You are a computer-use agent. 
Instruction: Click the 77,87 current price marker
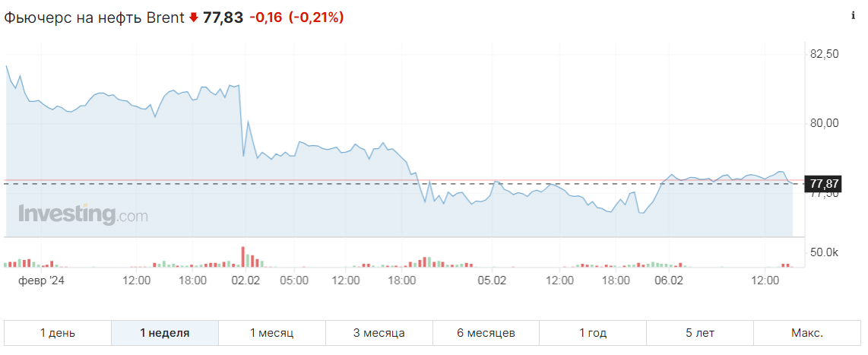point(825,184)
